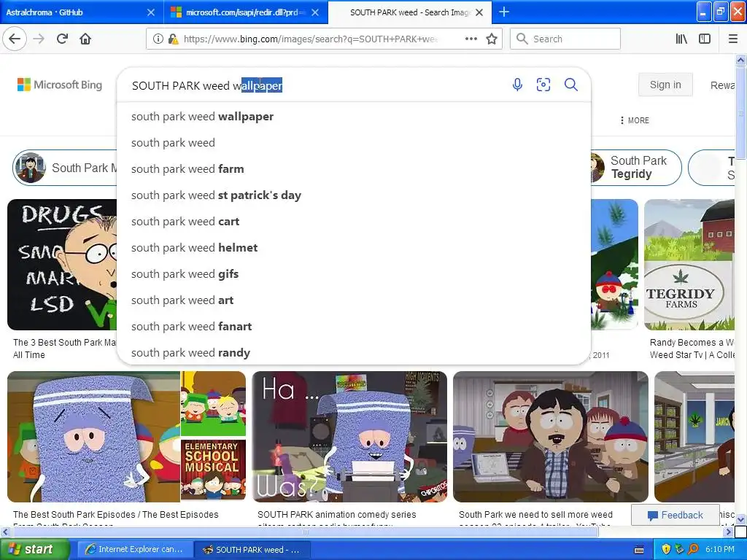Select the plain 'south park weed' suggestion
Screen dimensions: 747x560
tap(354, 143)
